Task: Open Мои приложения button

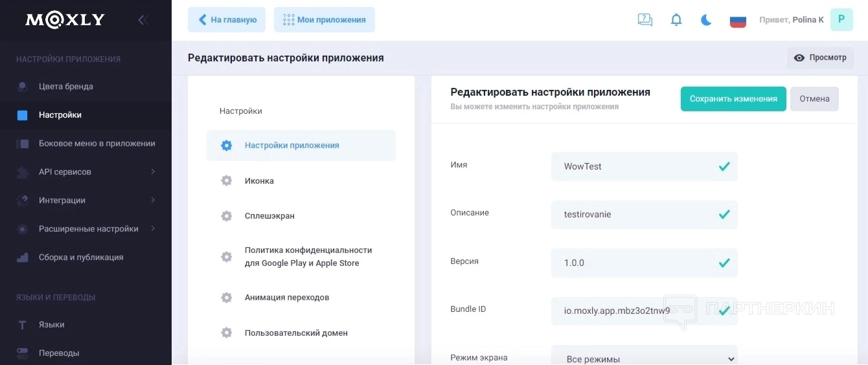Action: coord(325,19)
